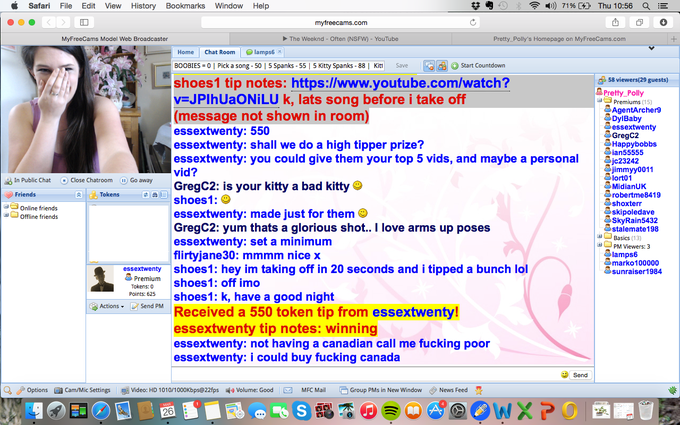Click the Save topic button
680x425 pixels.
point(402,65)
